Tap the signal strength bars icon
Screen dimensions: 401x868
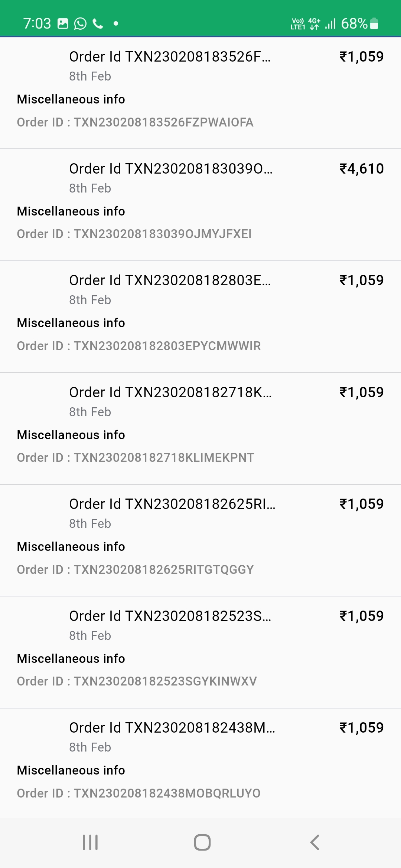330,24
